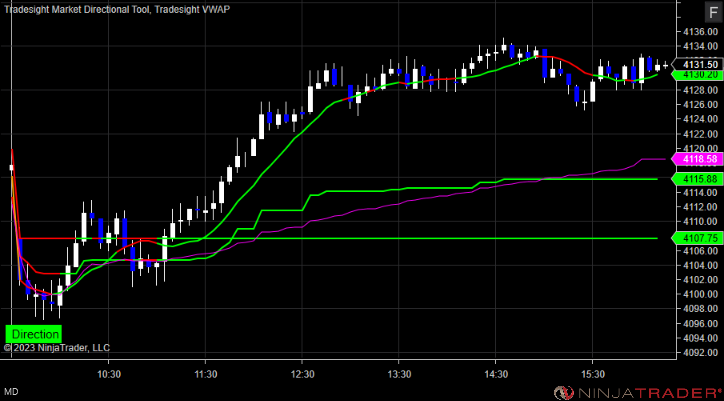Click the 4134.00 price axis label
Image resolution: width=724 pixels, height=401 pixels.
coord(701,47)
